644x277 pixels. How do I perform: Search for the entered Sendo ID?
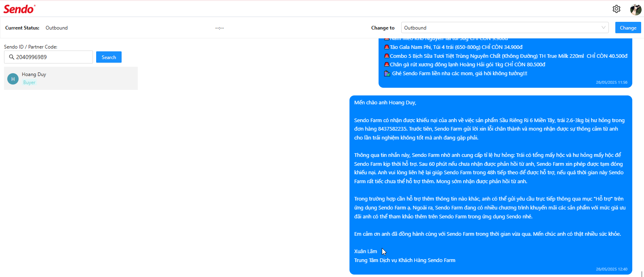(109, 57)
